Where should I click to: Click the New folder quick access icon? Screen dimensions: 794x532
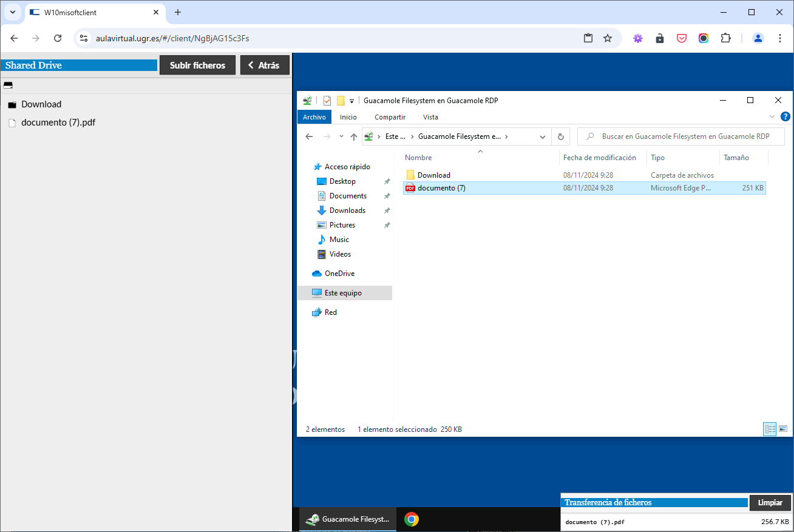click(x=341, y=101)
